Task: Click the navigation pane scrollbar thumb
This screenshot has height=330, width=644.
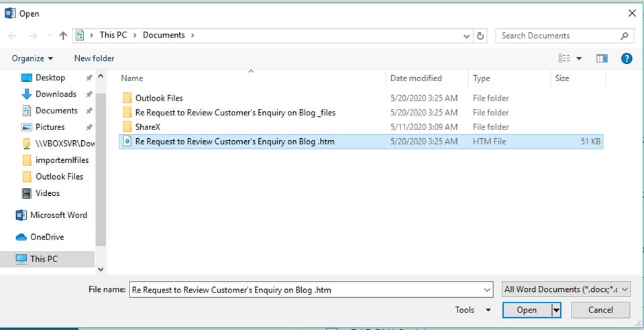Action: [101, 169]
